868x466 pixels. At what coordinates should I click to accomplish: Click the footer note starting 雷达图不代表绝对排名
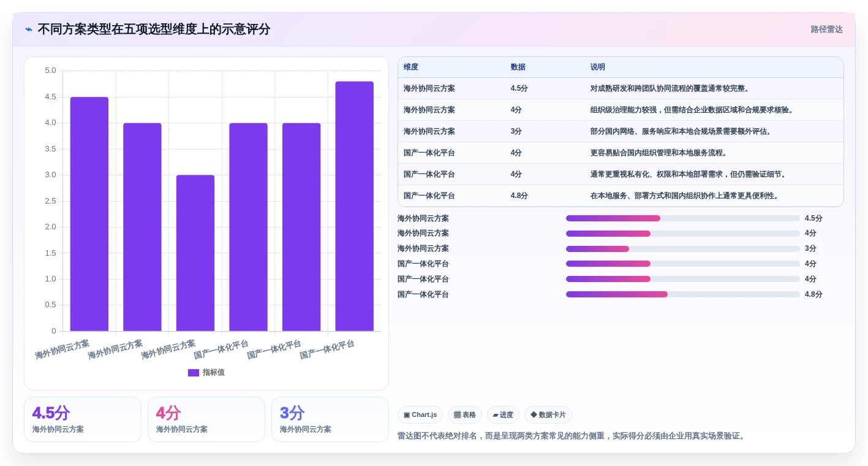pyautogui.click(x=573, y=436)
